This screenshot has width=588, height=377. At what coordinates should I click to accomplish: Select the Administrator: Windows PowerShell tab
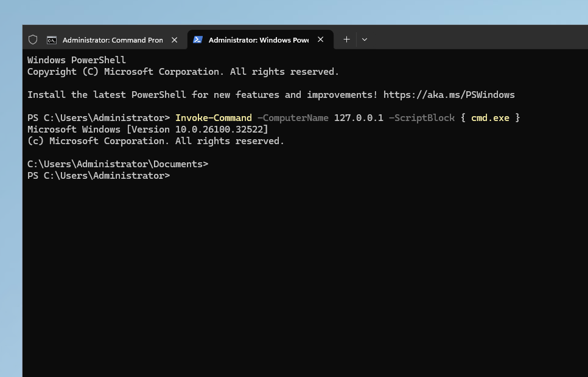click(261, 40)
